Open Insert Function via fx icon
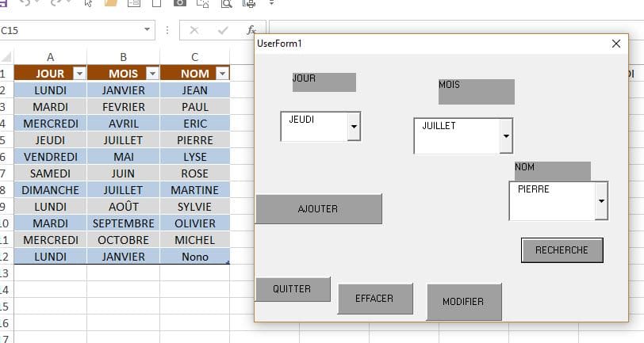This screenshot has height=343, width=644. pyautogui.click(x=251, y=30)
